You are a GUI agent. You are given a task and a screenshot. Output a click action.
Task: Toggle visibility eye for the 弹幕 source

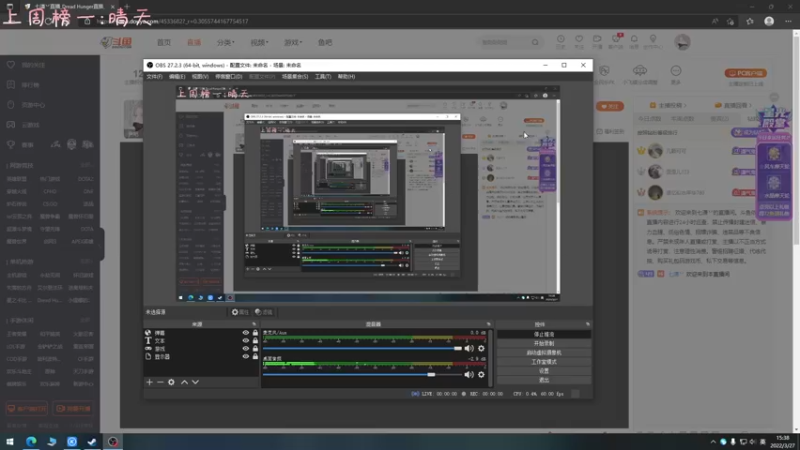[x=246, y=333]
